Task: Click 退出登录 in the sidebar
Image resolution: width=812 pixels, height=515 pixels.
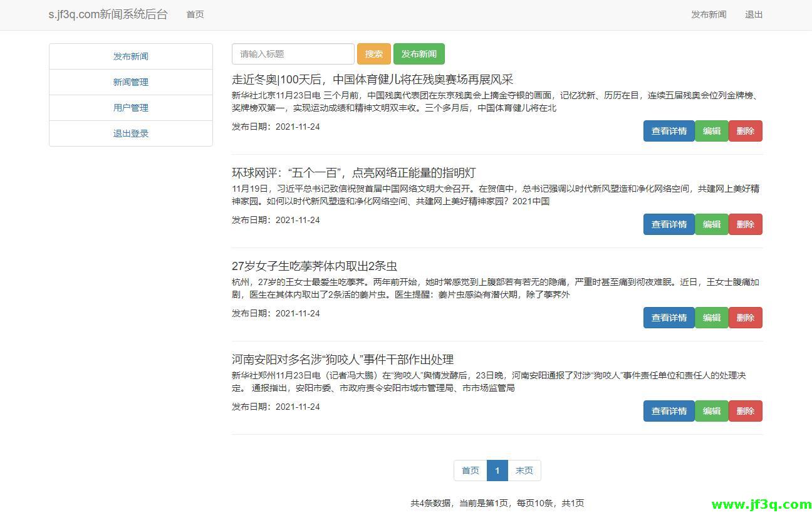Action: tap(130, 133)
